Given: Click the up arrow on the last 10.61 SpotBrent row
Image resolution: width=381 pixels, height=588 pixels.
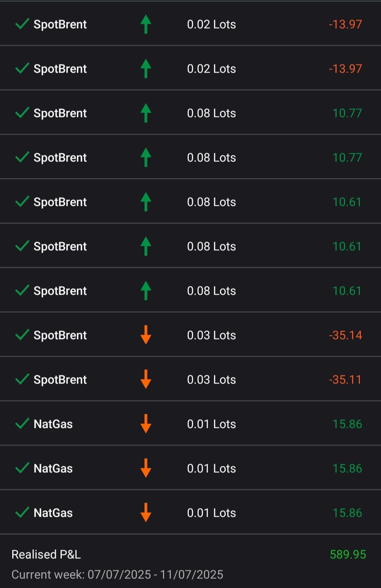Looking at the screenshot, I should [146, 291].
